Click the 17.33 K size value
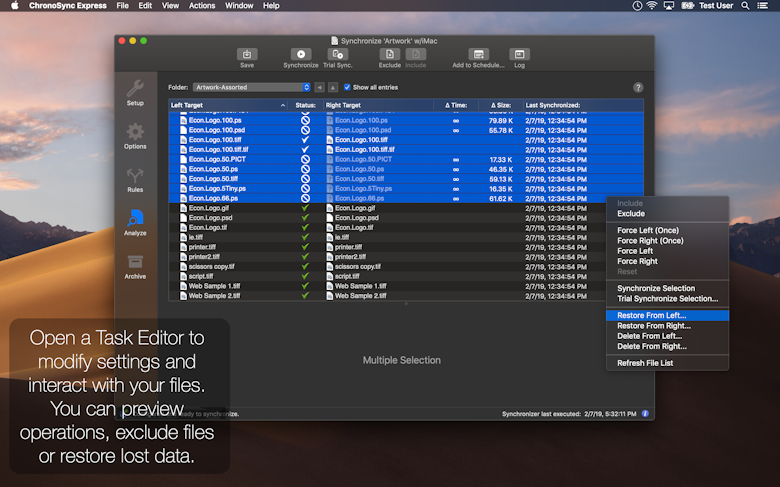780x487 pixels. 500,160
